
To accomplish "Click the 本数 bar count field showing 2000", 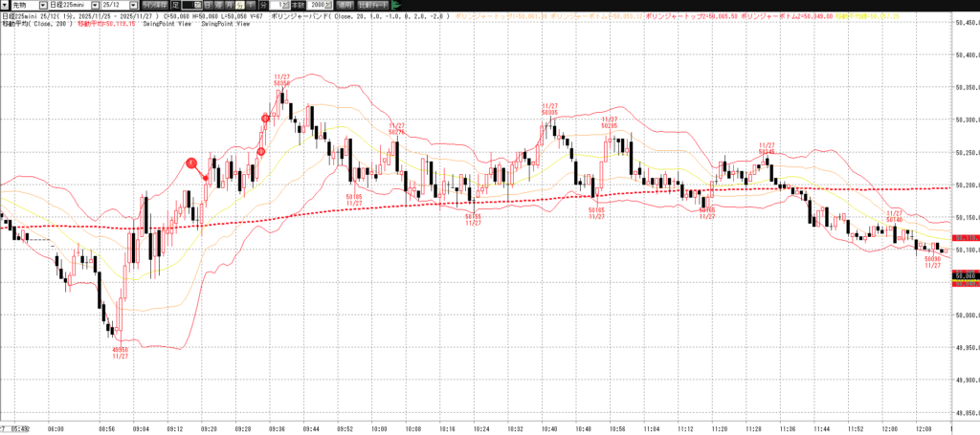I will click(x=318, y=6).
